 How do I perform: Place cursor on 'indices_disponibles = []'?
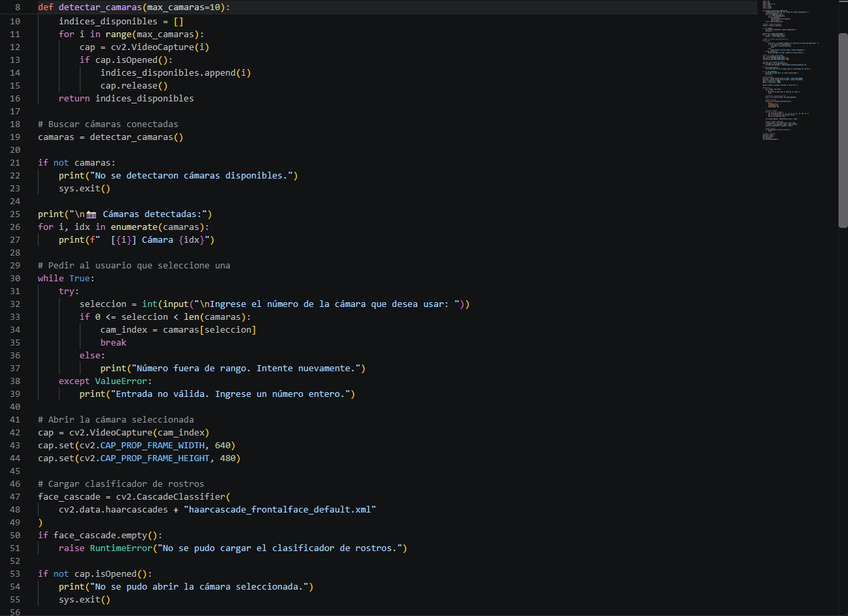point(121,21)
